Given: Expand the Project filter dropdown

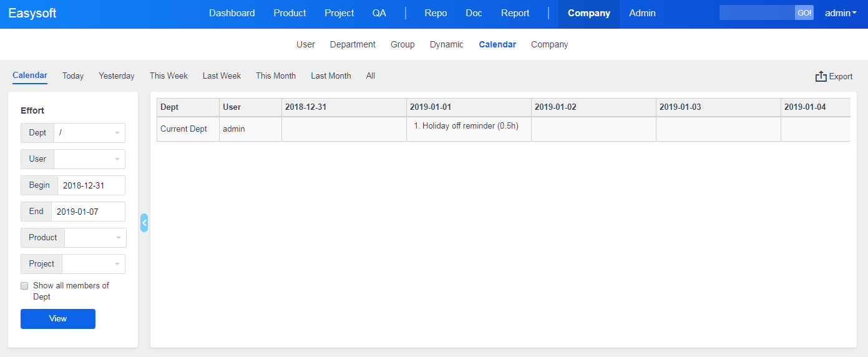Looking at the screenshot, I should tap(93, 264).
